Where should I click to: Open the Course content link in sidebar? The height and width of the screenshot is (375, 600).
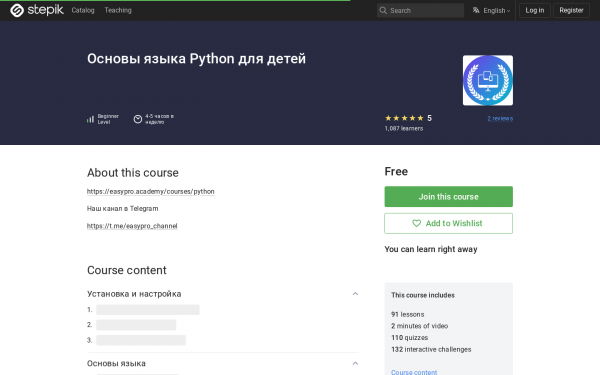click(414, 372)
